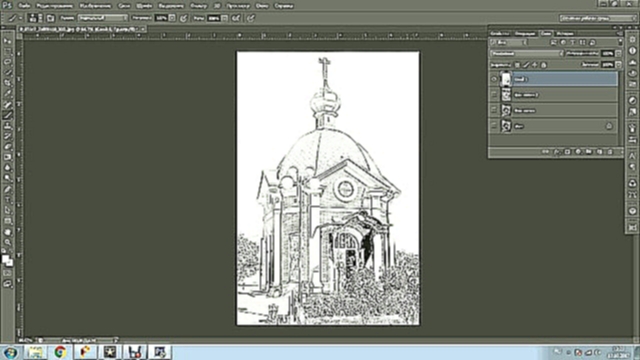Open the Layers panel flyout menu
The height and width of the screenshot is (360, 640).
[x=620, y=33]
